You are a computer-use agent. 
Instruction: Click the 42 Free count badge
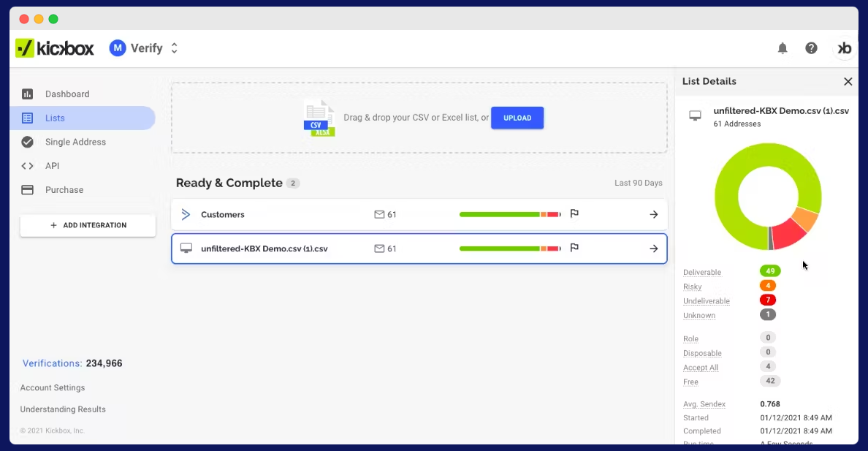click(x=770, y=381)
